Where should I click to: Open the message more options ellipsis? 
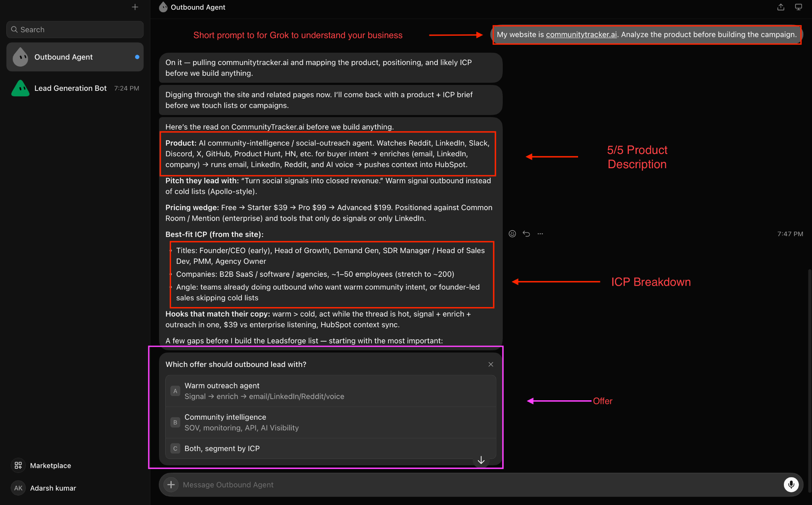point(540,234)
